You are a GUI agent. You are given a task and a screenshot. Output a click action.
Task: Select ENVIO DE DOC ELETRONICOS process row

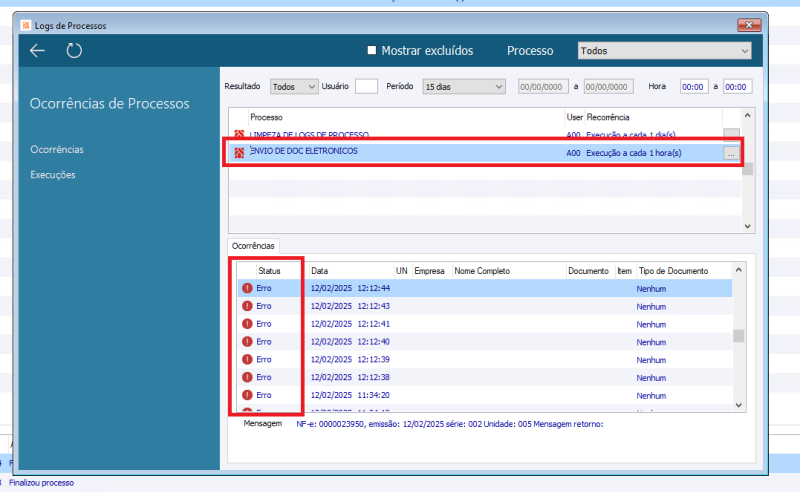pyautogui.click(x=484, y=153)
